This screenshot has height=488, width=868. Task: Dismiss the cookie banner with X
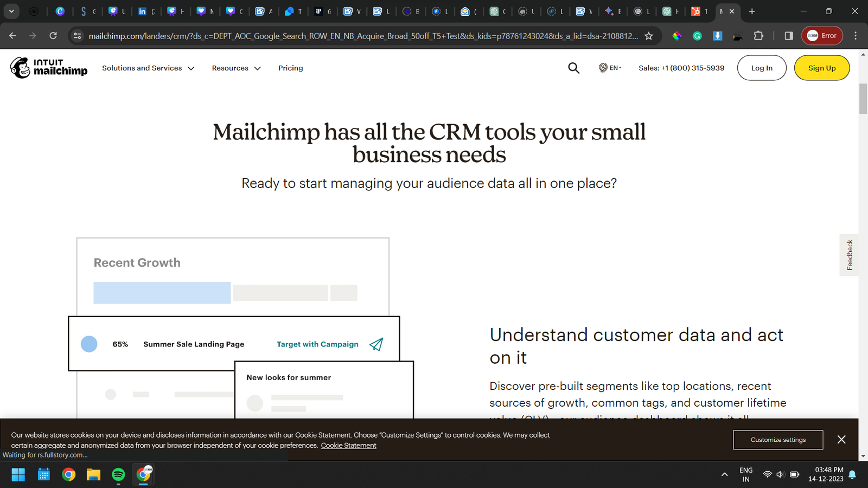coord(841,440)
